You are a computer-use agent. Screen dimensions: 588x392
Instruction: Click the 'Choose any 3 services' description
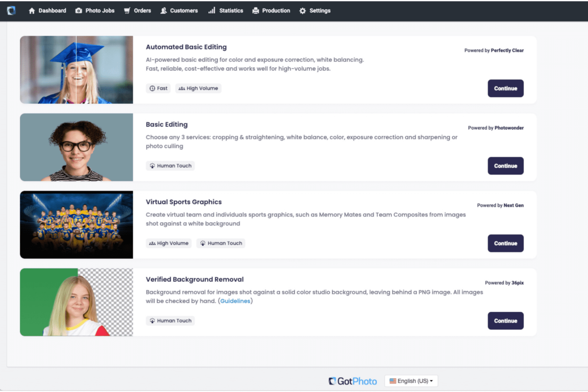[x=302, y=142]
